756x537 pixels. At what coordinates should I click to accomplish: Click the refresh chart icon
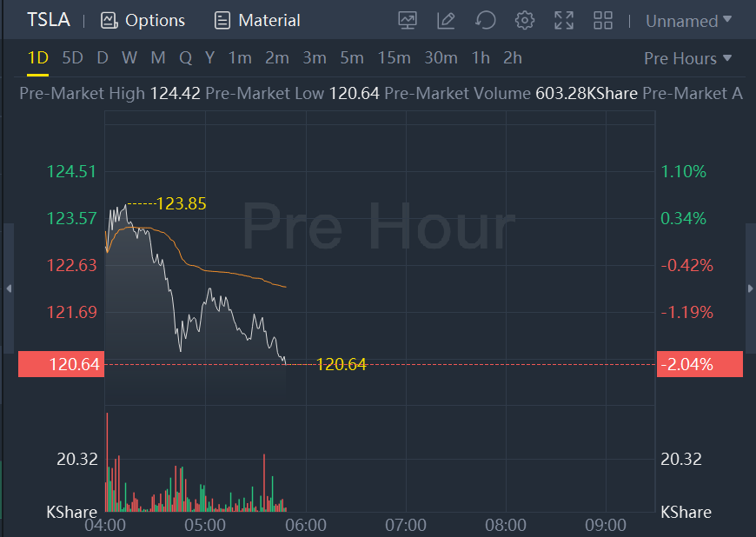click(x=486, y=20)
